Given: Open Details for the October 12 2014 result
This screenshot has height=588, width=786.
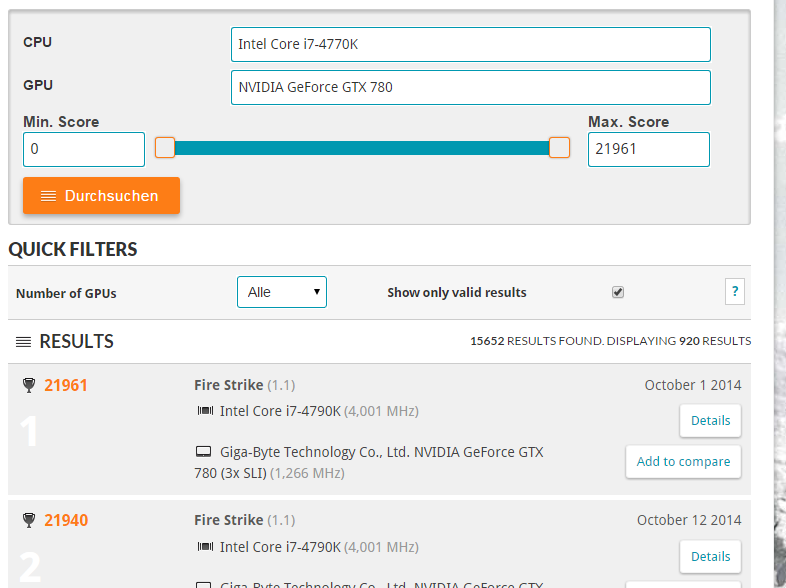Looking at the screenshot, I should pyautogui.click(x=710, y=556).
